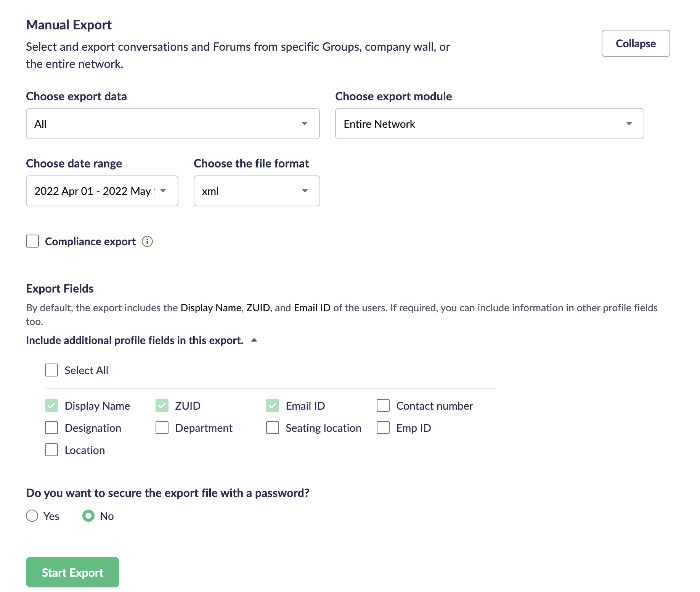This screenshot has height=592, width=700.
Task: Click the checked Email ID checkbox
Action: point(273,405)
